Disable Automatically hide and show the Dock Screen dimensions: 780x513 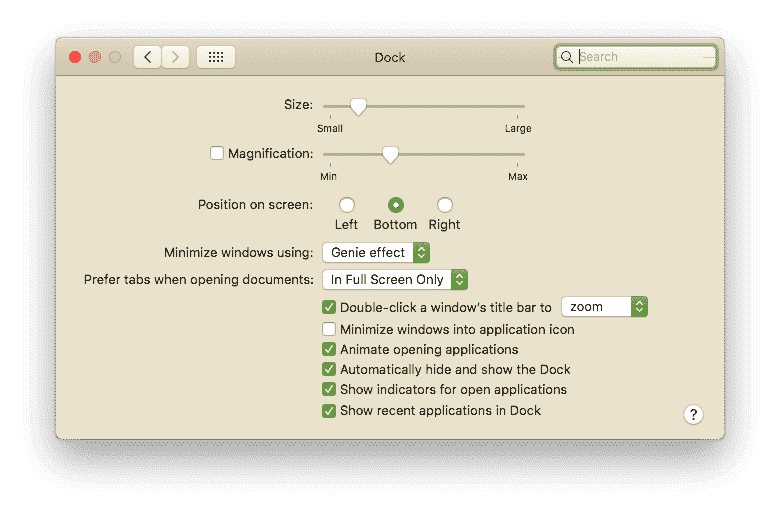[329, 369]
